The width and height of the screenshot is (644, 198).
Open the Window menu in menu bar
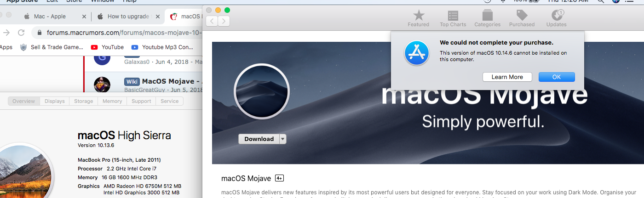coord(103,1)
